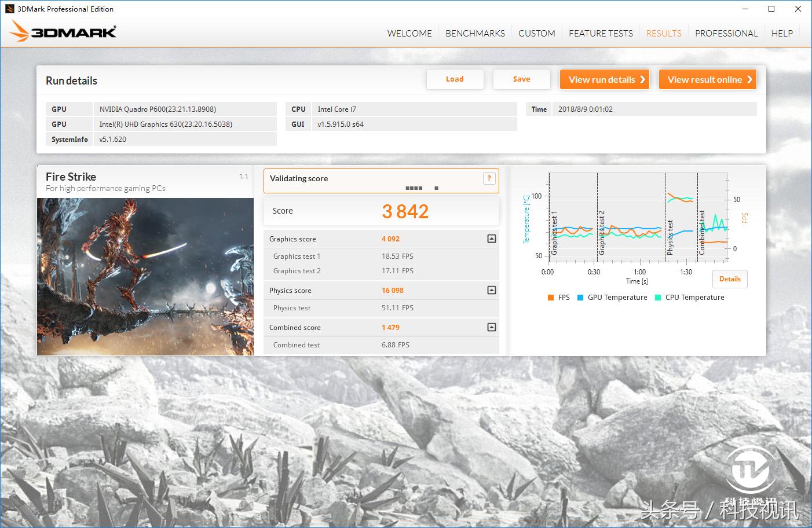
Task: Open the PROFESSIONAL tab
Action: point(726,33)
